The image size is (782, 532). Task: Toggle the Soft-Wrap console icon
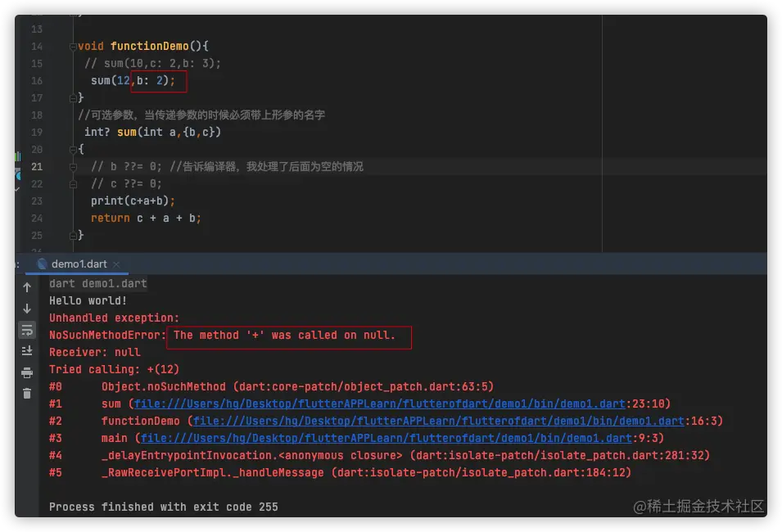pyautogui.click(x=27, y=330)
